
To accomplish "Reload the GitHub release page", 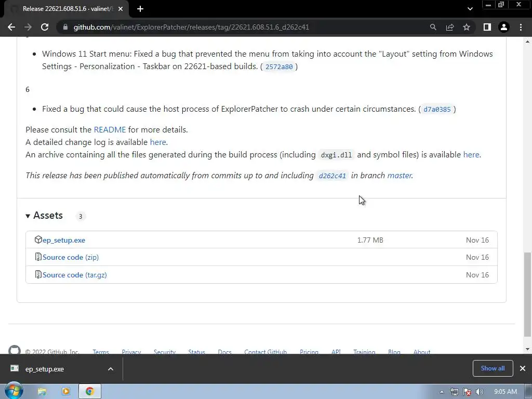I will (45, 27).
